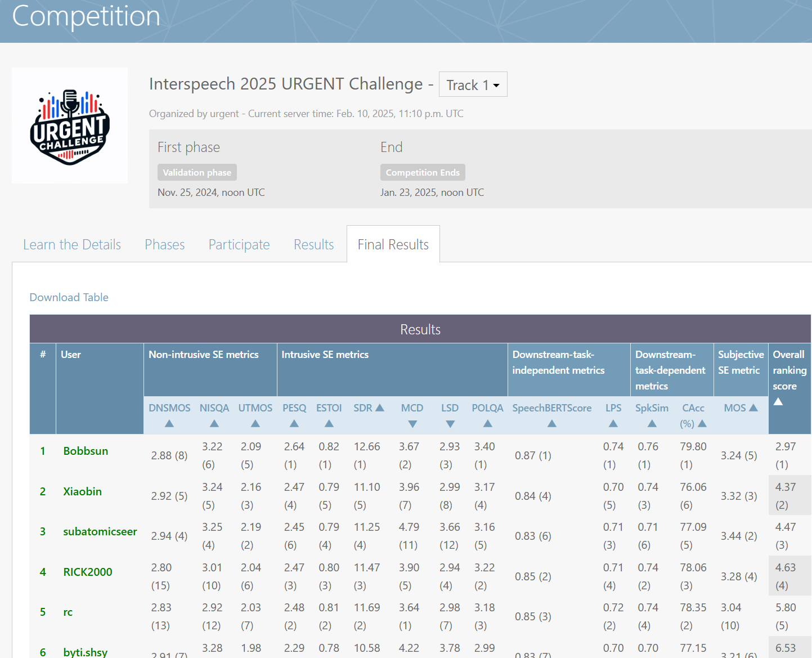Click the Results table title bar
Screen dimensions: 812x658
click(420, 329)
